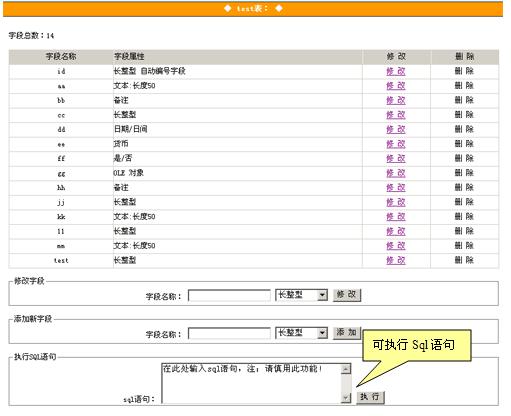Click 修改 link for the test field
The image size is (511, 416).
click(x=396, y=260)
